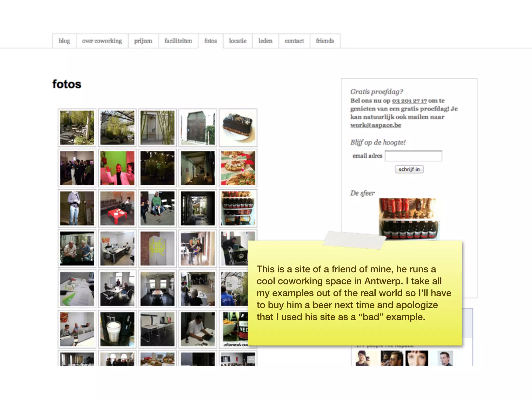532x399 pixels.
Task: Switch to the friends tab
Action: [x=325, y=41]
